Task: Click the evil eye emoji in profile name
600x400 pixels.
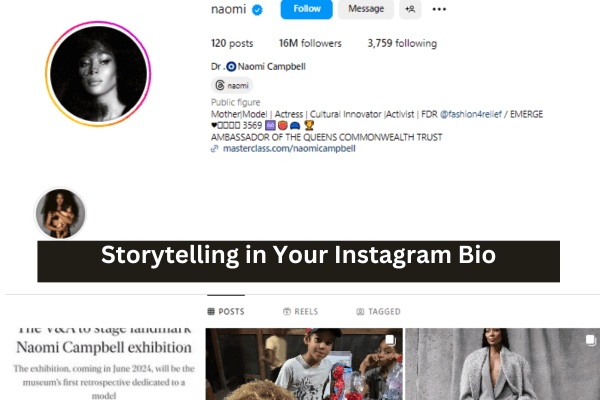Action: 231,67
